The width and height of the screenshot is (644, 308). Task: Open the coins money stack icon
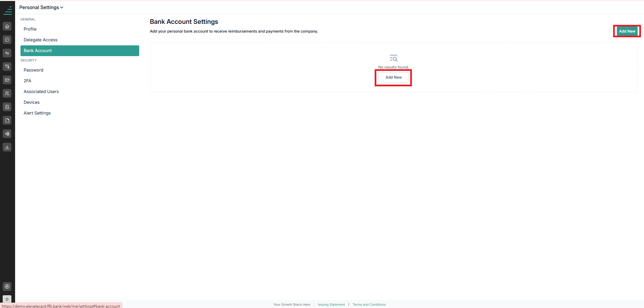click(x=7, y=134)
